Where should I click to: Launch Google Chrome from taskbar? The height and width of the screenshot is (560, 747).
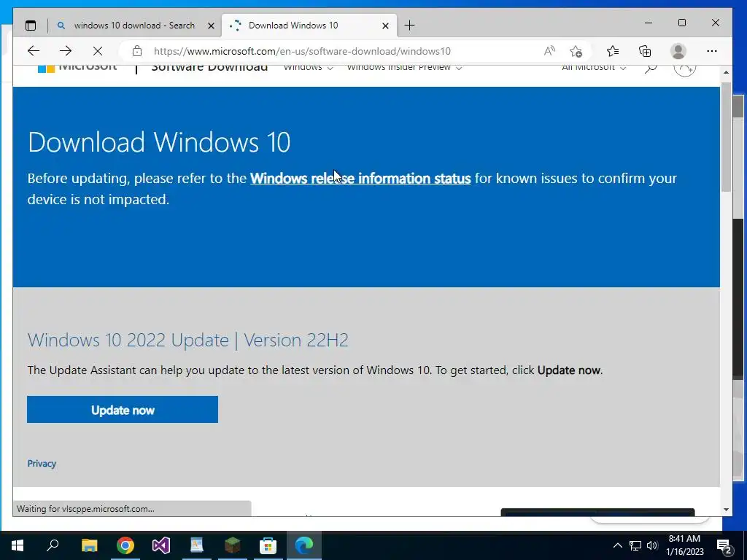(125, 545)
